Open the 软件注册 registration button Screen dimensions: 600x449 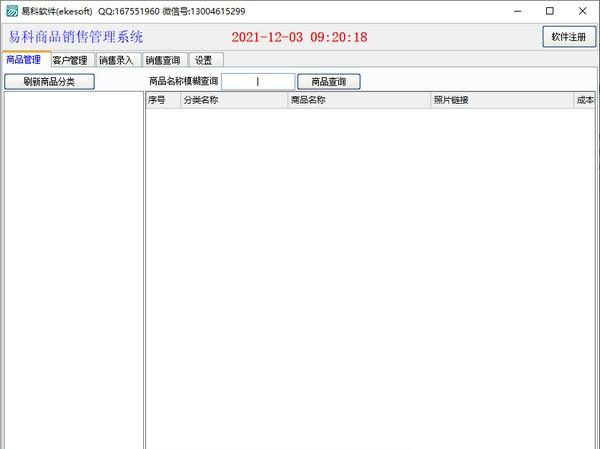(569, 37)
